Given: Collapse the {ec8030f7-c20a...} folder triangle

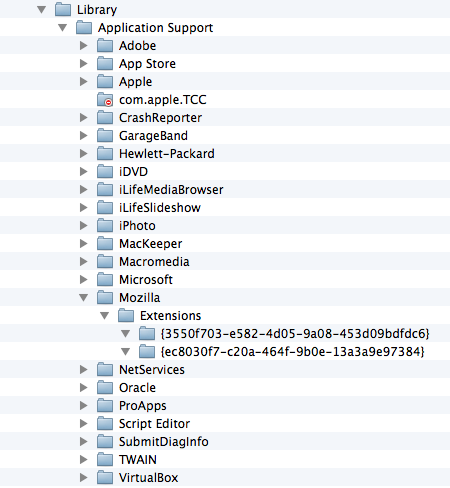Looking at the screenshot, I should point(126,352).
